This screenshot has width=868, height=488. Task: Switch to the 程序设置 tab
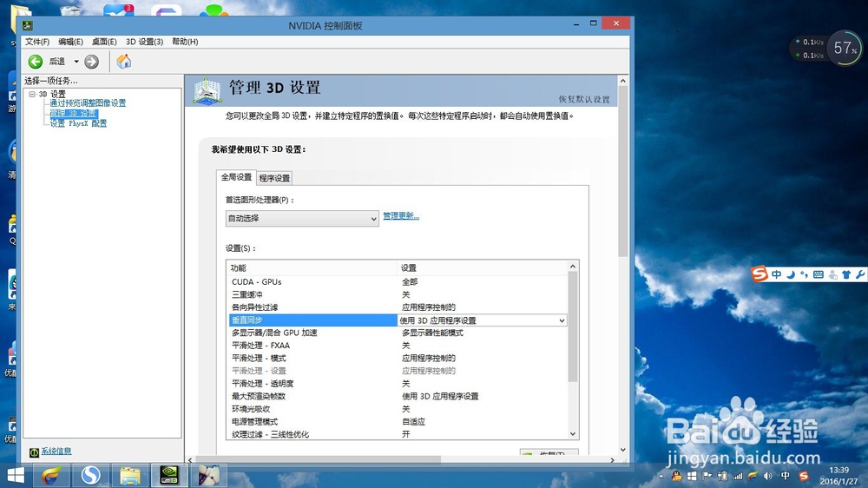click(x=274, y=178)
